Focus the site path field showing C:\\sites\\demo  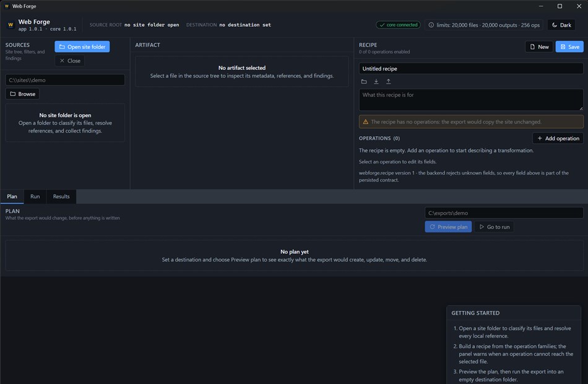[x=65, y=80]
